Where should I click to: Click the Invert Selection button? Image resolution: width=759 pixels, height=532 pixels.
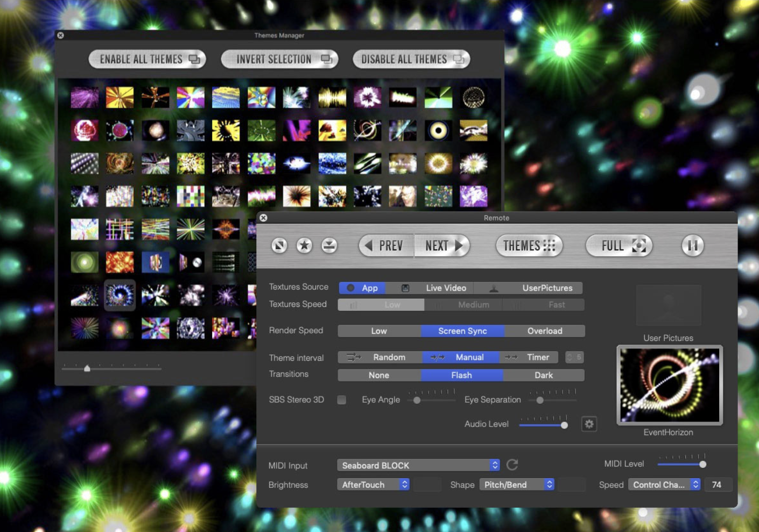coord(279,59)
